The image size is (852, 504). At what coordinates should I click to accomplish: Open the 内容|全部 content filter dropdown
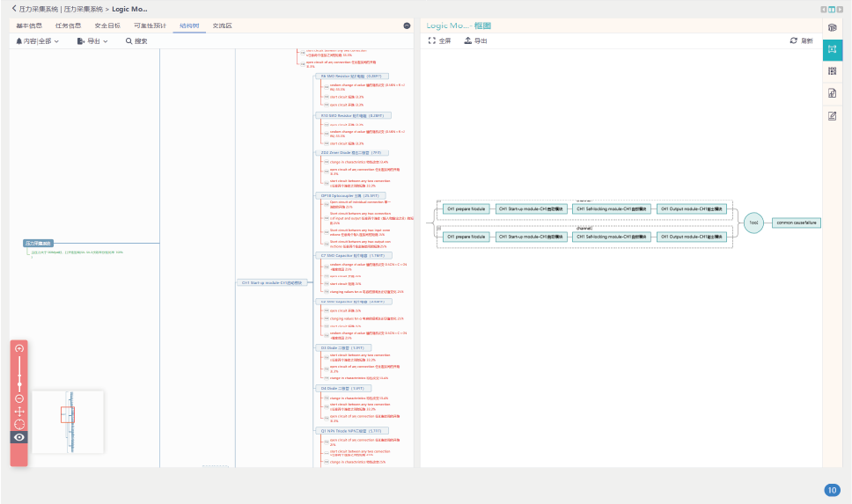coord(37,41)
